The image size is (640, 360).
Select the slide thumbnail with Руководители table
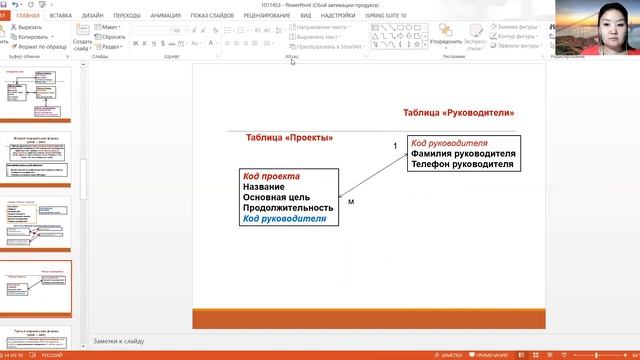point(36,289)
